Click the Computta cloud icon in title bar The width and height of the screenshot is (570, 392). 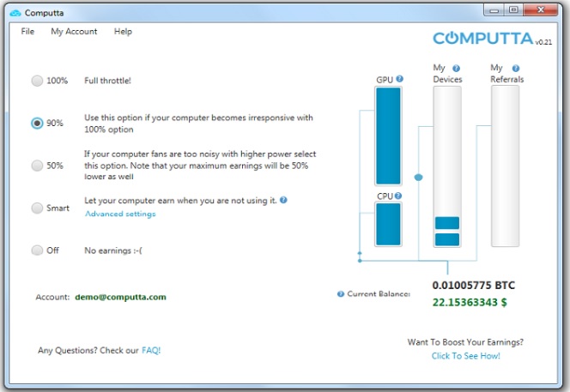point(15,13)
